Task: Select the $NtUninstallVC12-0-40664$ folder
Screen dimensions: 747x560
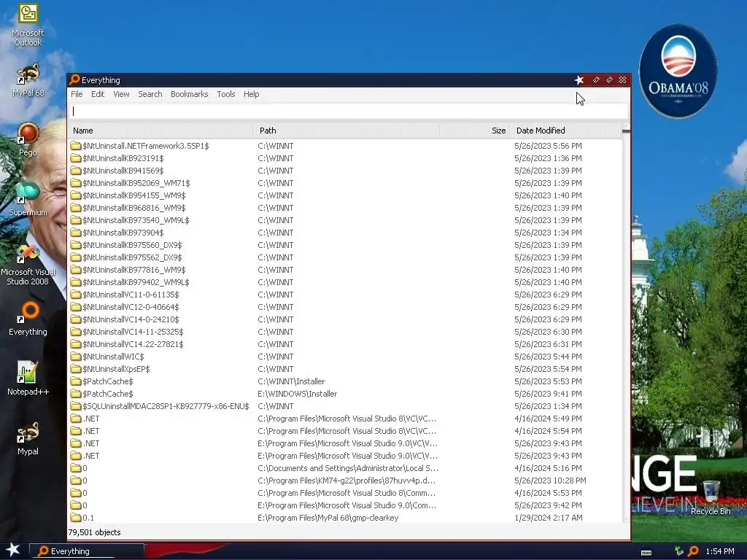Action: [344, 307]
